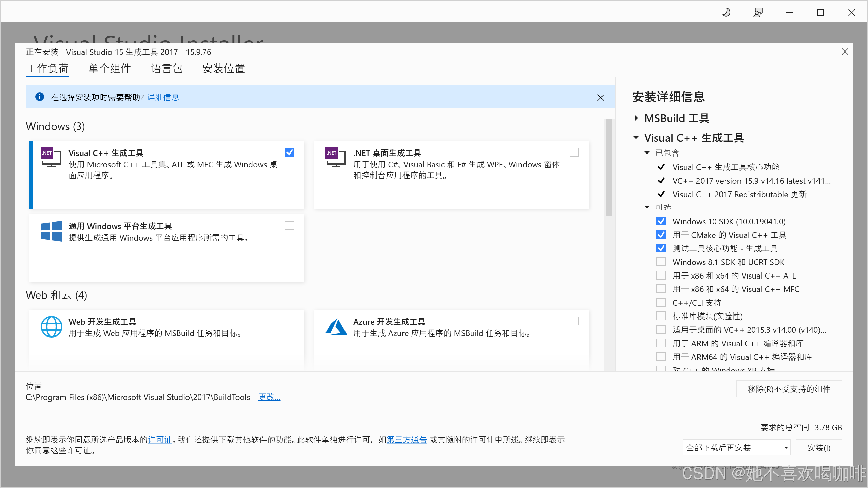Expand the MSBuild 工具 section
The image size is (868, 488).
tap(636, 118)
